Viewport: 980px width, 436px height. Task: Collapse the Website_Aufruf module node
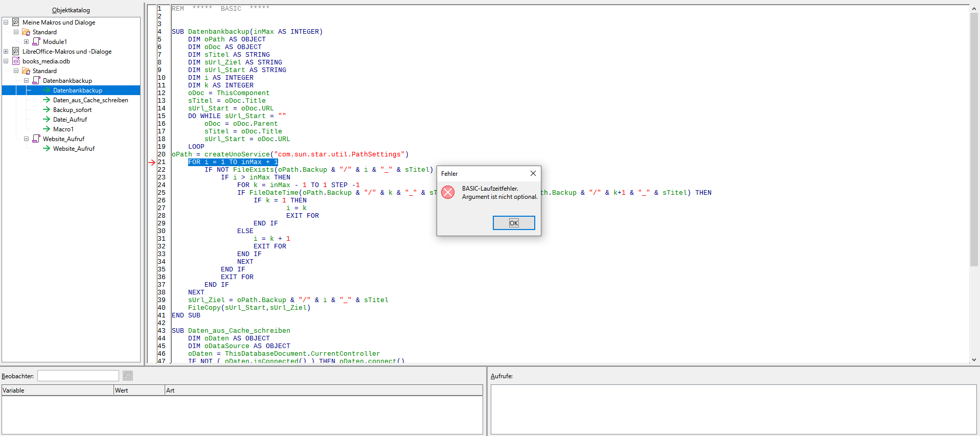tap(27, 139)
